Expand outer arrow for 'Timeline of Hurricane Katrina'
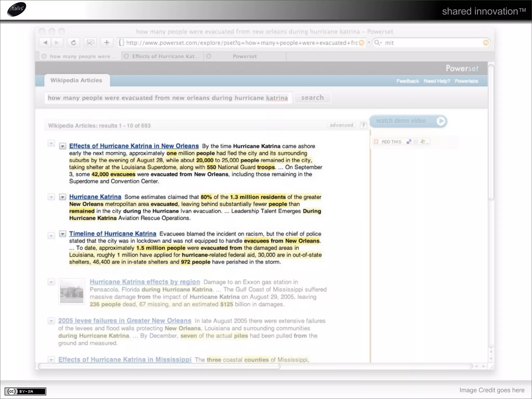The height and width of the screenshot is (399, 532). coord(51,236)
